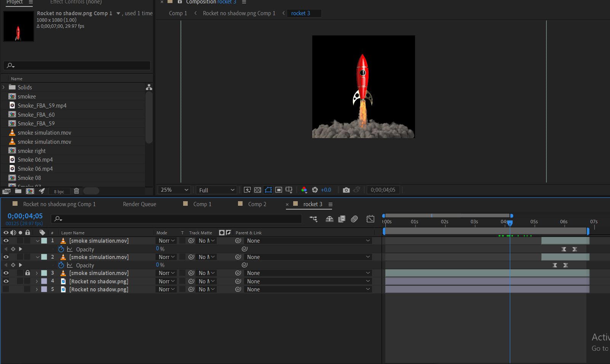Open the Full resolution dropdown
610x364 pixels.
pyautogui.click(x=216, y=190)
